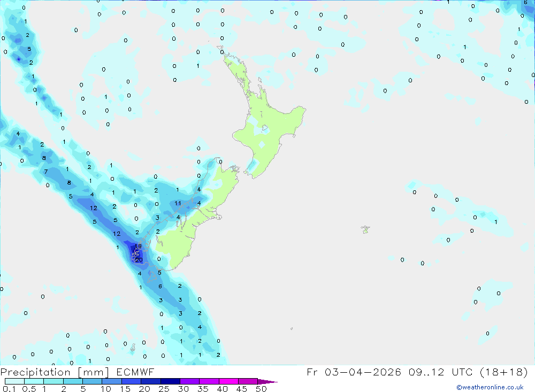This screenshot has width=535, height=392.
Task: Click the '35' legend scale label
Action: tap(203, 389)
